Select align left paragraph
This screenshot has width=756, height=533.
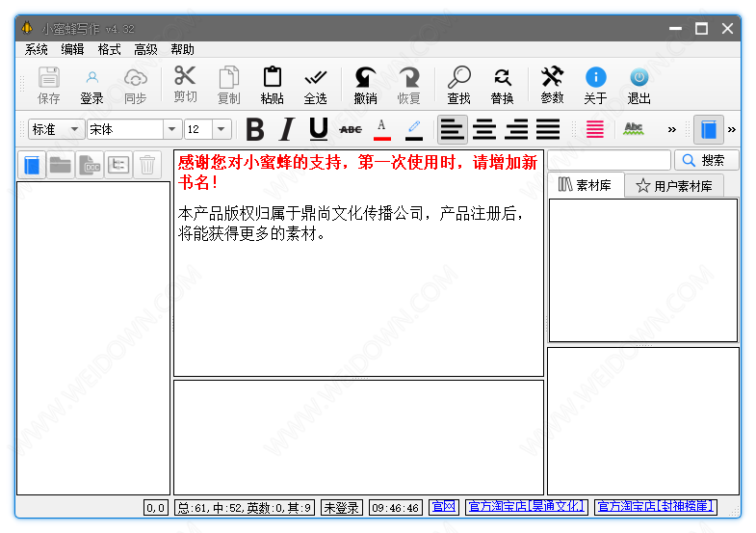tap(453, 129)
